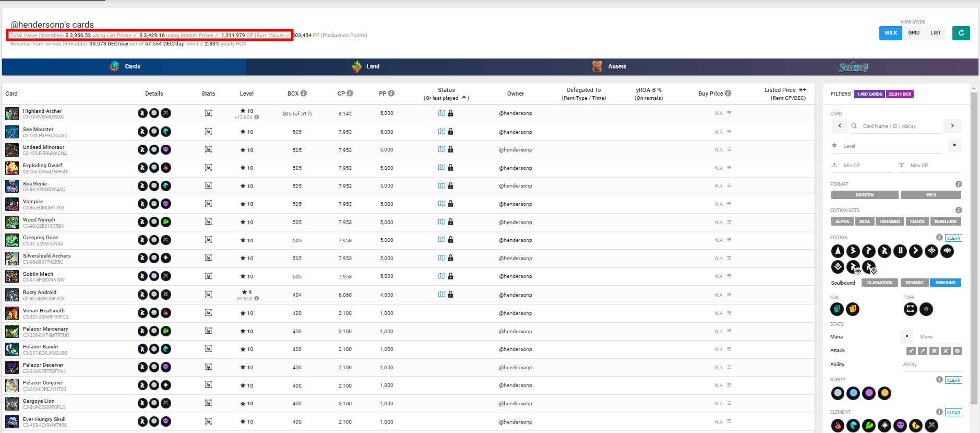
Task: Click lock icon on Sea Monster row
Action: tap(450, 132)
